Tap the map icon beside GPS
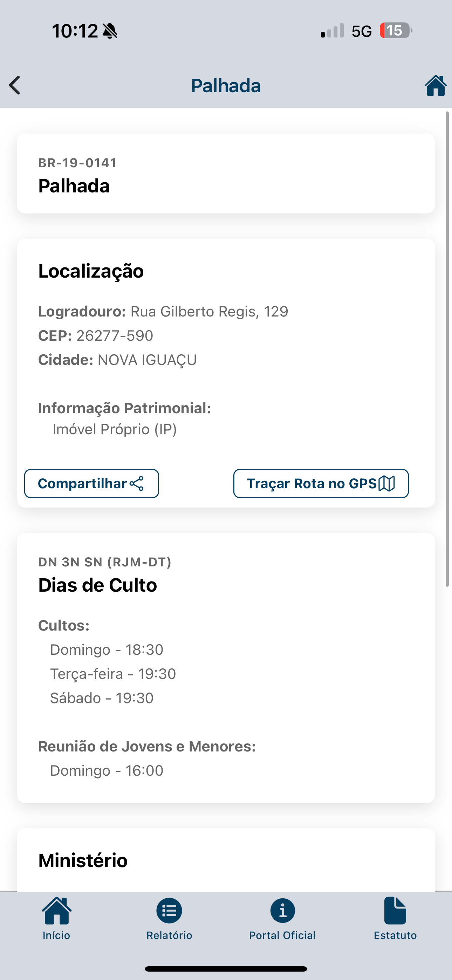This screenshot has height=980, width=452. click(386, 484)
